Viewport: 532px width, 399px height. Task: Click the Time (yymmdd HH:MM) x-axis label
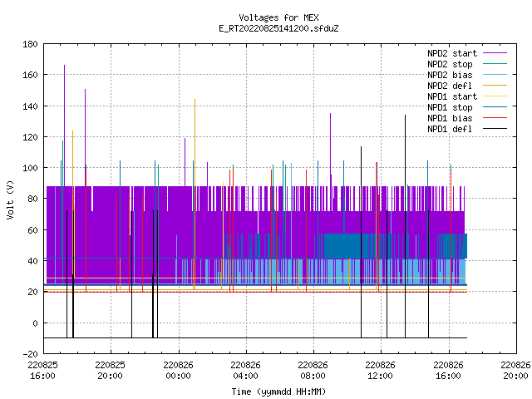point(278,392)
